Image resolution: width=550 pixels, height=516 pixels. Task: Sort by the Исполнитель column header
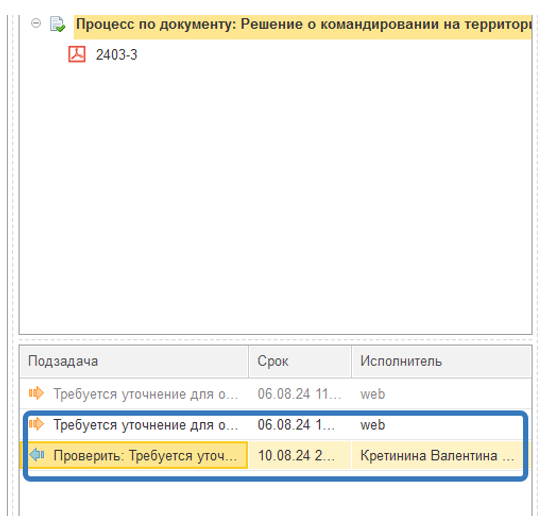click(442, 361)
